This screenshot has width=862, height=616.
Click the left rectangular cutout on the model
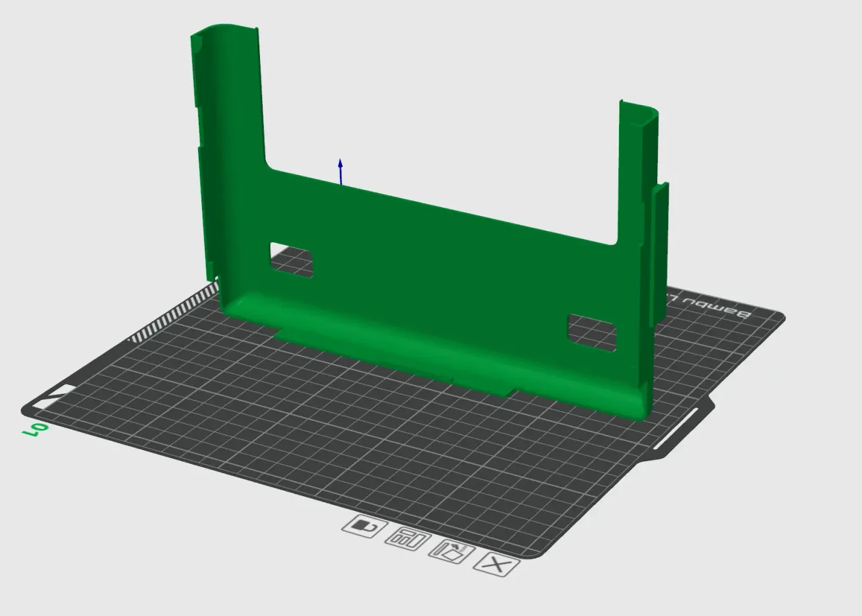click(291, 259)
